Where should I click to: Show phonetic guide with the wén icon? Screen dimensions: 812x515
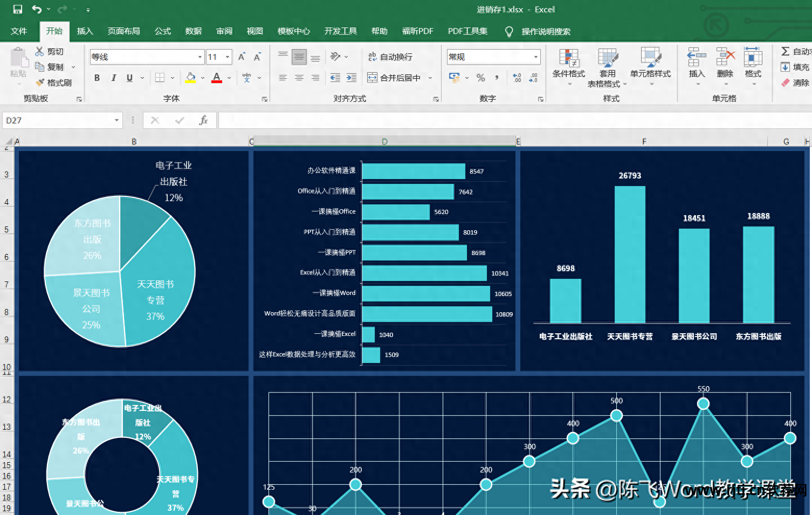click(246, 78)
